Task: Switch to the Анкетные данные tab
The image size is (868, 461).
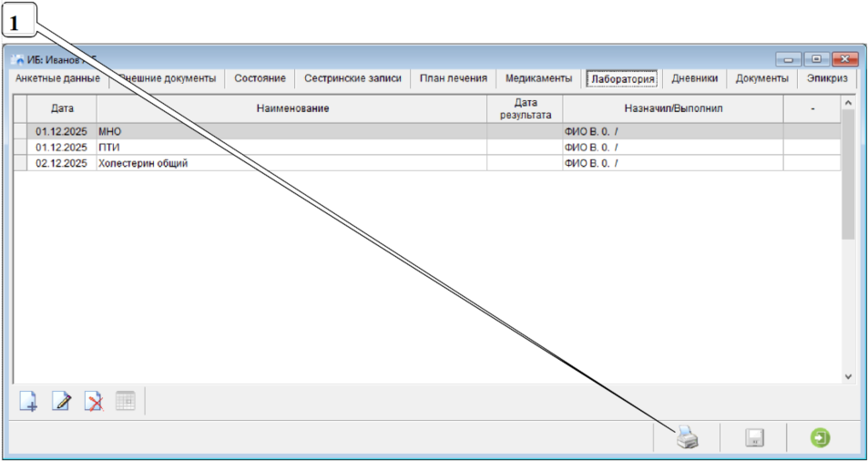Action: 57,79
